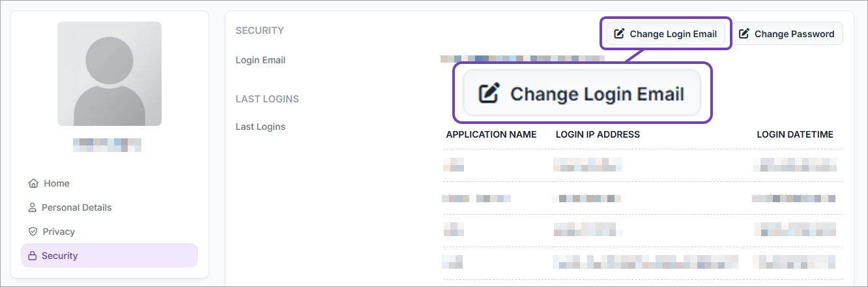Click the Home house icon in sidebar
This screenshot has height=287, width=868.
pyautogui.click(x=33, y=183)
